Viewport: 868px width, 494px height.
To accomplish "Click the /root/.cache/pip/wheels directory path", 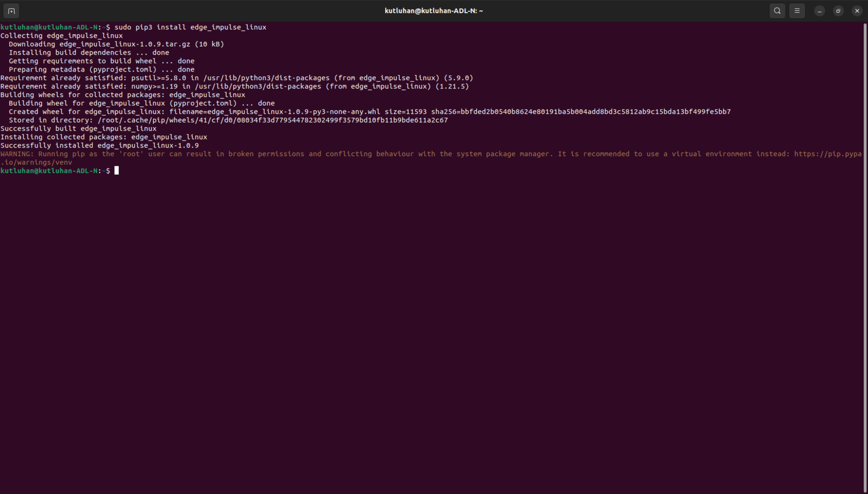I will [273, 120].
